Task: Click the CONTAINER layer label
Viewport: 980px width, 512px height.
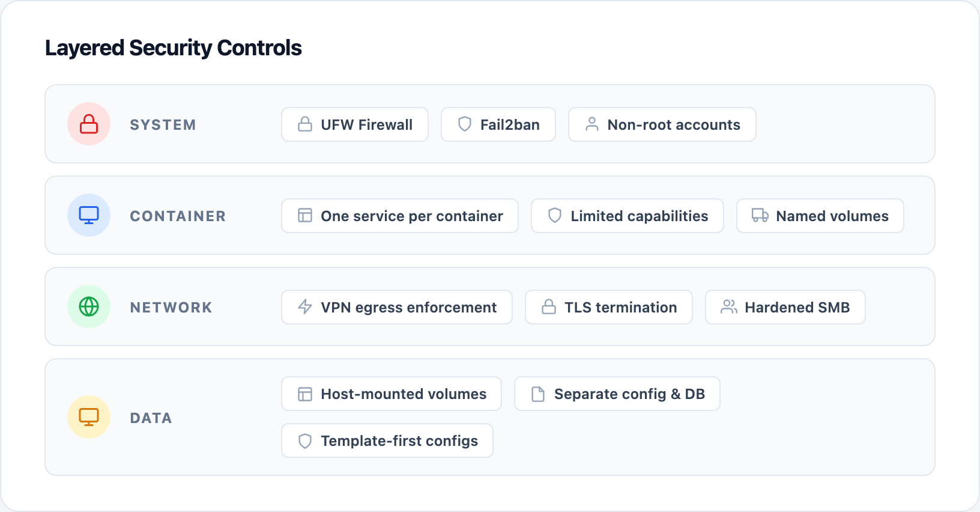Action: (x=178, y=216)
